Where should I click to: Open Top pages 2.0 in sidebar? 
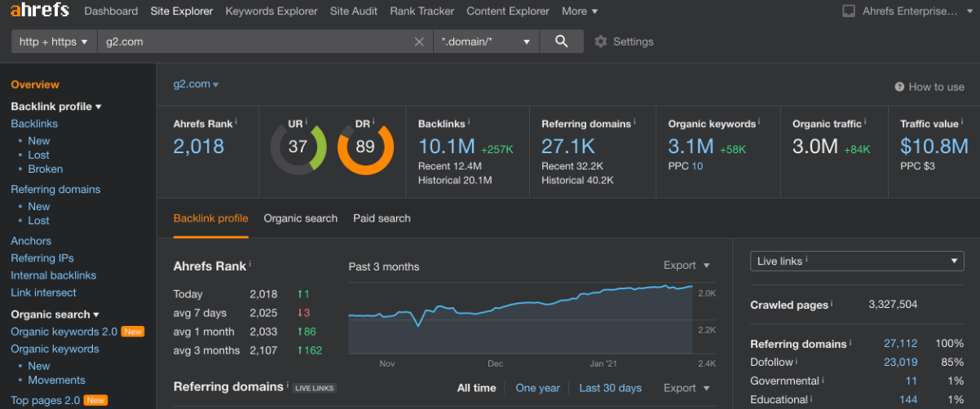click(x=46, y=400)
